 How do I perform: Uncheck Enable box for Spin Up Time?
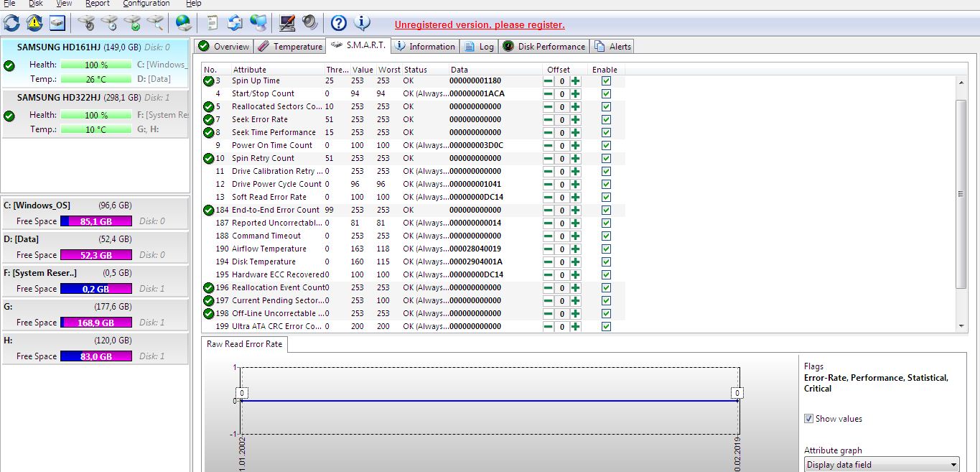point(606,81)
